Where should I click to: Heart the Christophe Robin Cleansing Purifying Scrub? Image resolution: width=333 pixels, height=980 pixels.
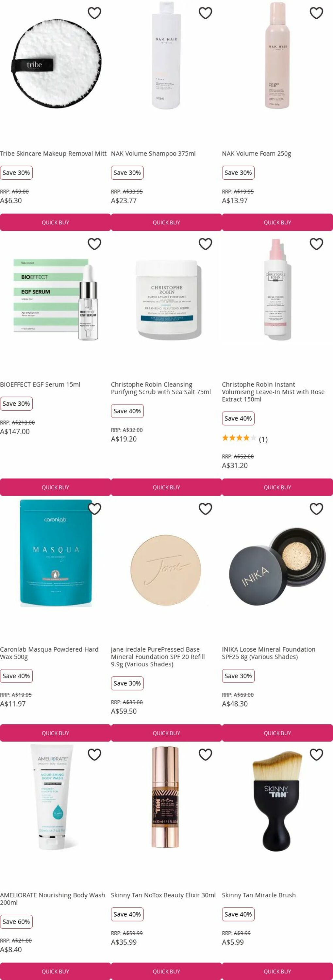(x=206, y=244)
